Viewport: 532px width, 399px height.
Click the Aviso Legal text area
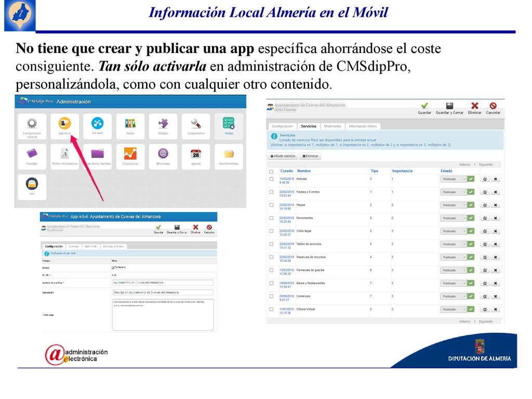pyautogui.click(x=163, y=315)
